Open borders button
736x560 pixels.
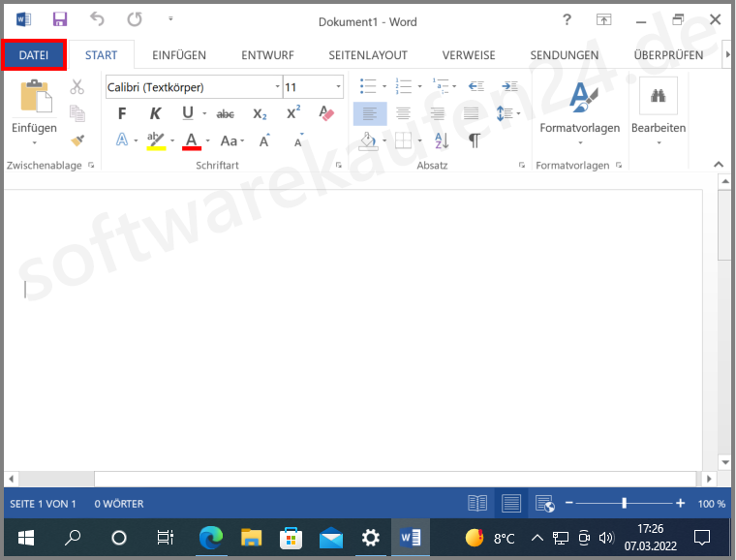[x=403, y=140]
